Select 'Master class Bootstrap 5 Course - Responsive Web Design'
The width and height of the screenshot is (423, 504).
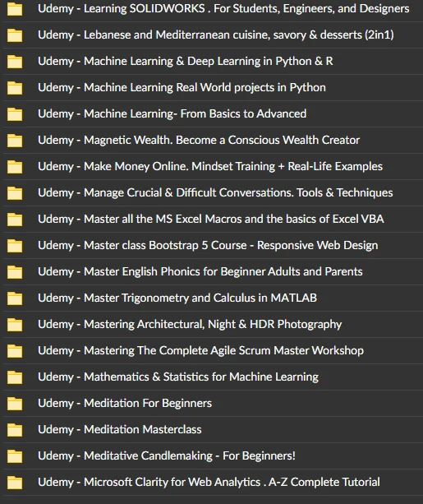(x=231, y=246)
